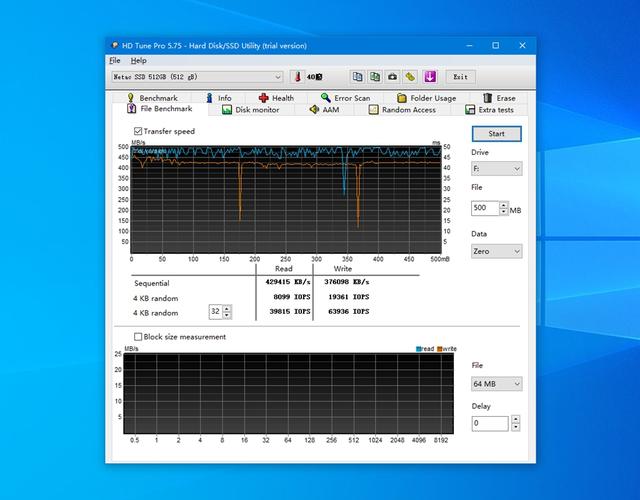Expand the 64 MB file size dropdown

(x=497, y=384)
